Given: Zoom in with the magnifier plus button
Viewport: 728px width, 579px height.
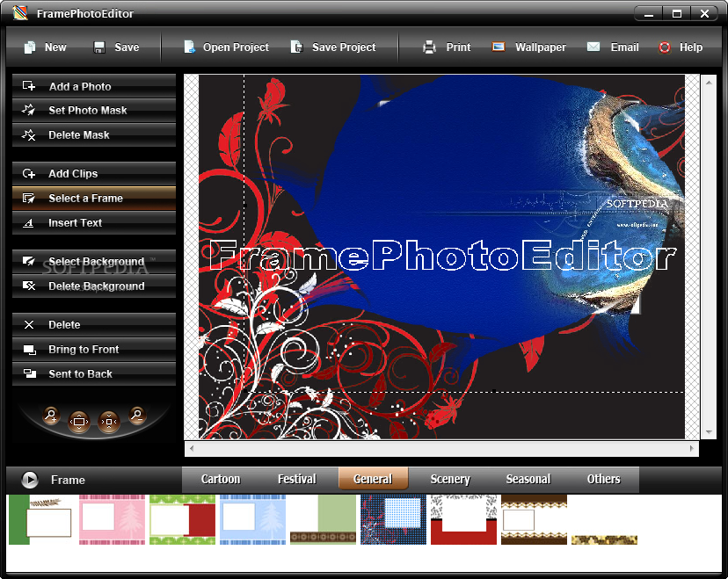Looking at the screenshot, I should click(x=51, y=415).
